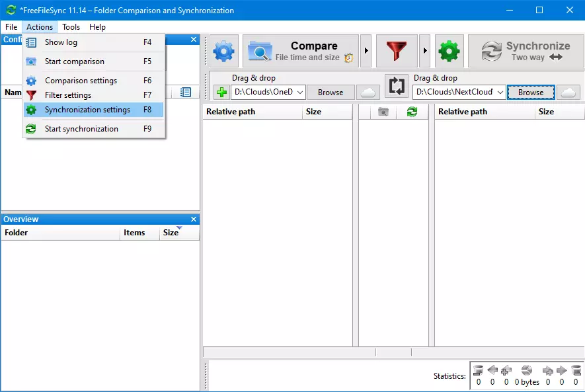This screenshot has height=392, width=585.
Task: Sort Overview by Folder column
Action: click(60, 233)
